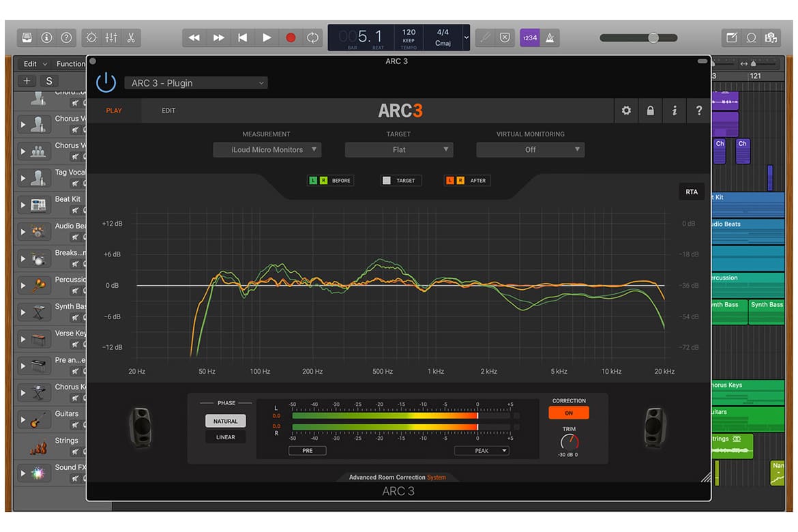This screenshot has width=798, height=532.
Task: Select the Strings track instrument icon
Action: tap(38, 447)
